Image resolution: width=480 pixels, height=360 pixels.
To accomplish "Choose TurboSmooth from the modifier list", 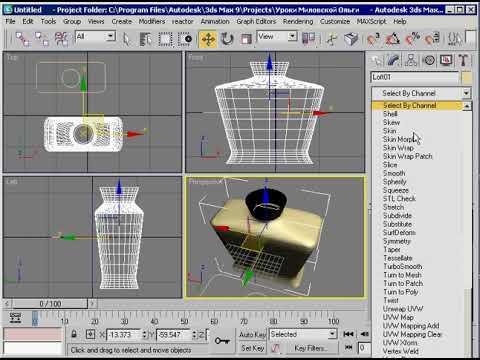I will point(403,266).
